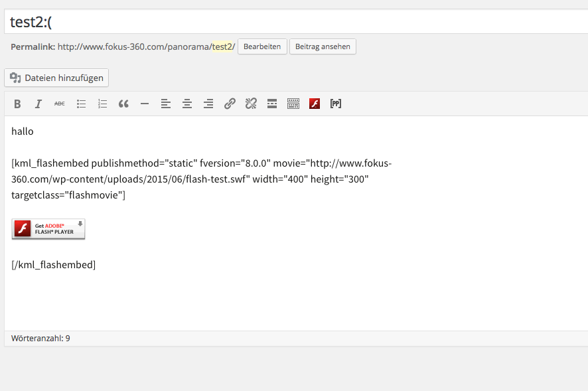
Task: Click the [PP] shortcode toolbar icon
Action: point(336,104)
